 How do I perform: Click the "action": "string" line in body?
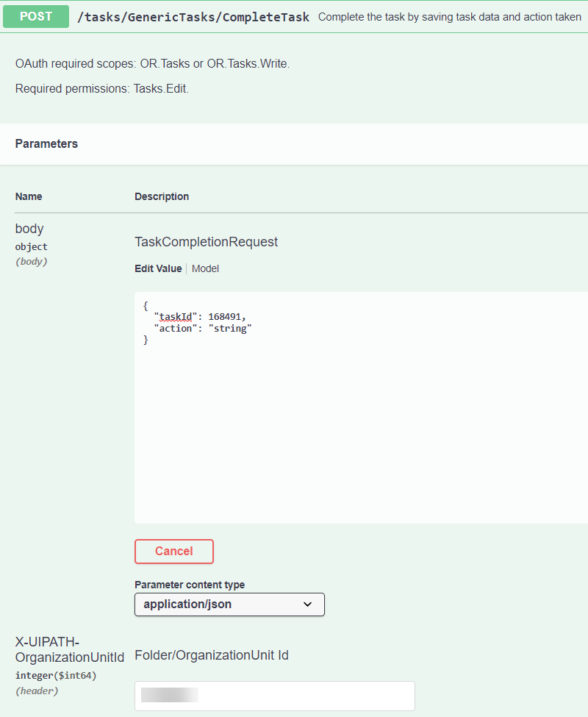pyautogui.click(x=202, y=329)
